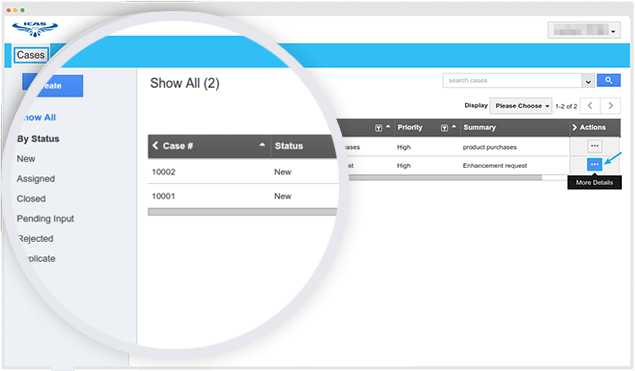Open the filter icon right of Priority
This screenshot has height=371, width=635.
[x=444, y=128]
